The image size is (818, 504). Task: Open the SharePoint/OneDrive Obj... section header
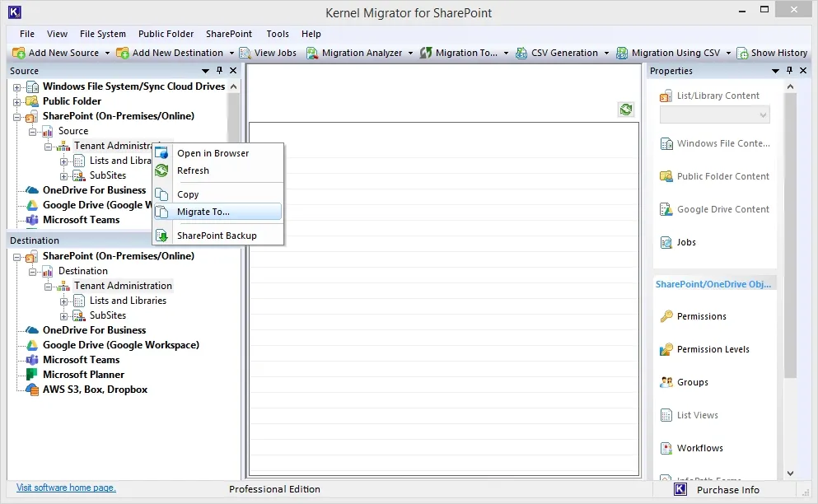click(x=713, y=284)
